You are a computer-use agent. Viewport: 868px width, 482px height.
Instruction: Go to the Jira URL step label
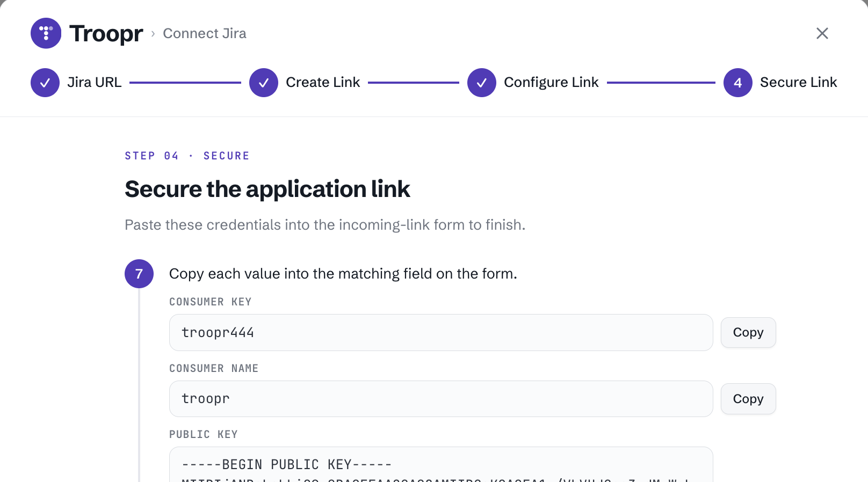[95, 82]
